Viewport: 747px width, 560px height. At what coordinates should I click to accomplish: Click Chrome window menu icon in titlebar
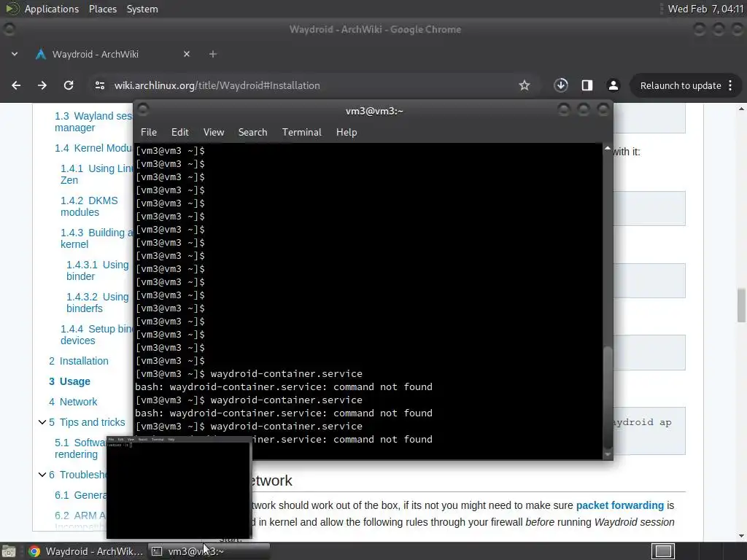click(9, 29)
